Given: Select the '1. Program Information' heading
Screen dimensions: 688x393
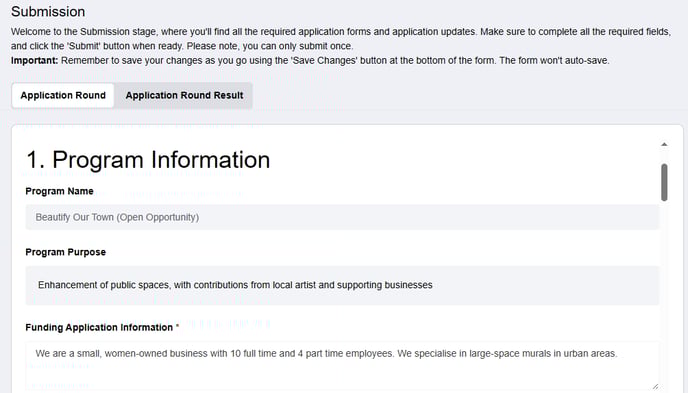Looking at the screenshot, I should (148, 160).
